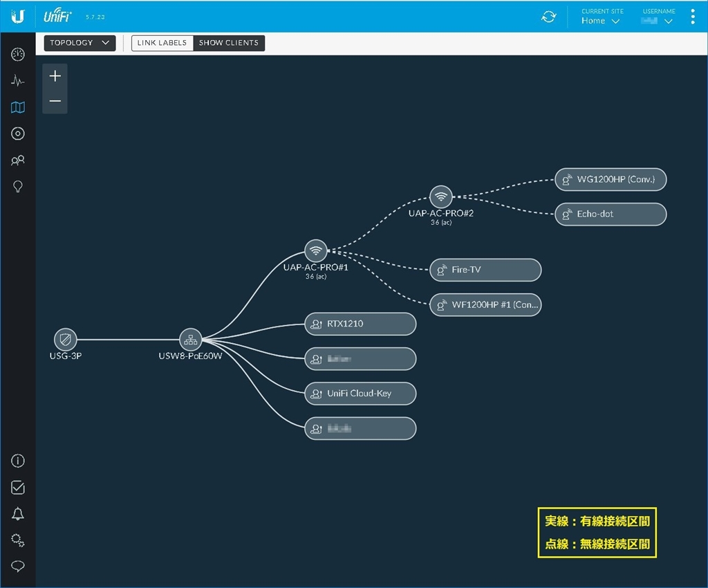Open the Events info icon
708x588 pixels.
point(17,461)
